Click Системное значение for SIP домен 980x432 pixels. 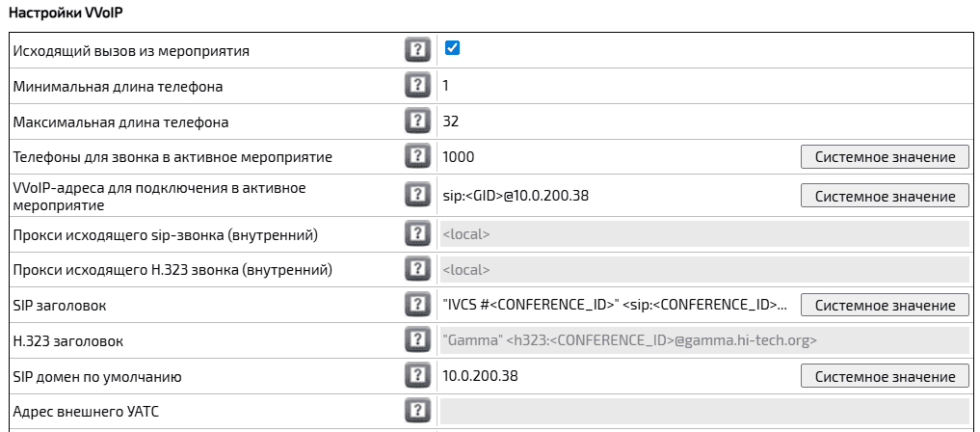(885, 376)
